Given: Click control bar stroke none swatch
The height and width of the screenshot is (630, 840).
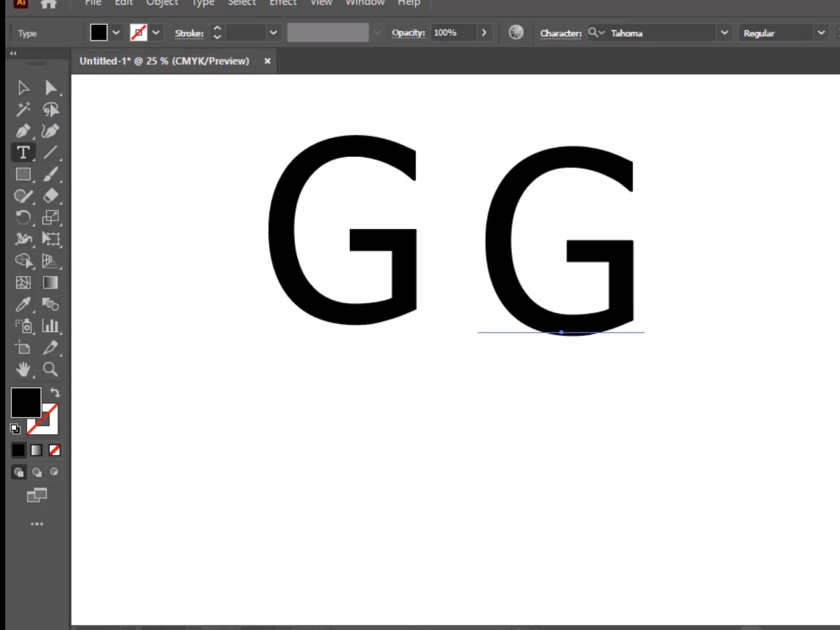Looking at the screenshot, I should pos(138,33).
